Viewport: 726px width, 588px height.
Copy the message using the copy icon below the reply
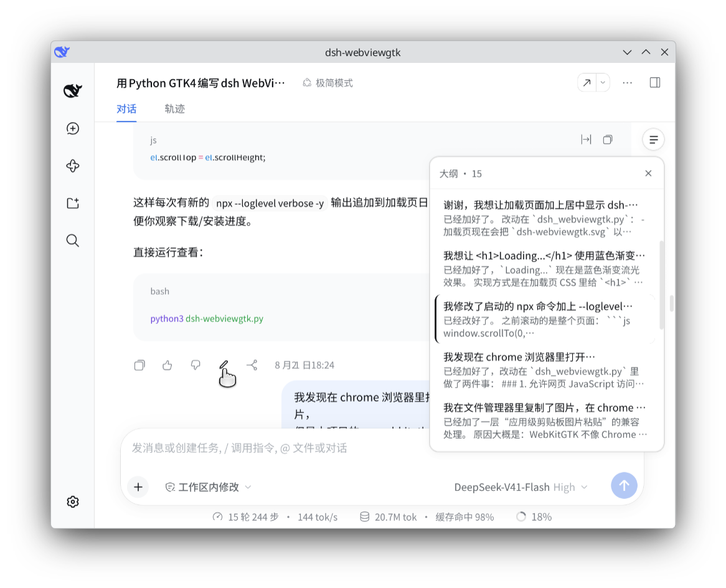click(x=139, y=365)
